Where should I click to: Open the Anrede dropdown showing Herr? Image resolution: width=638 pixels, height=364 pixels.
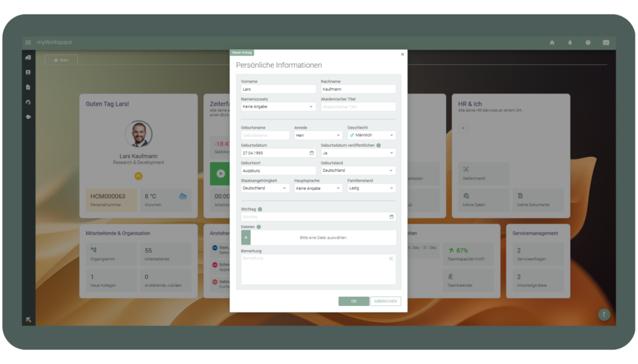[318, 135]
